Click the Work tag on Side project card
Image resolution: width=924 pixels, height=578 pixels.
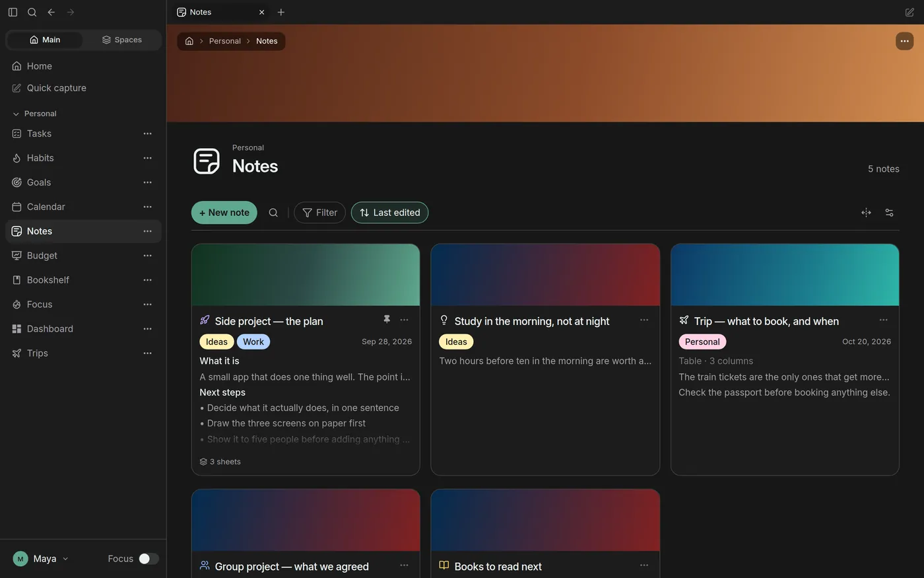click(253, 342)
